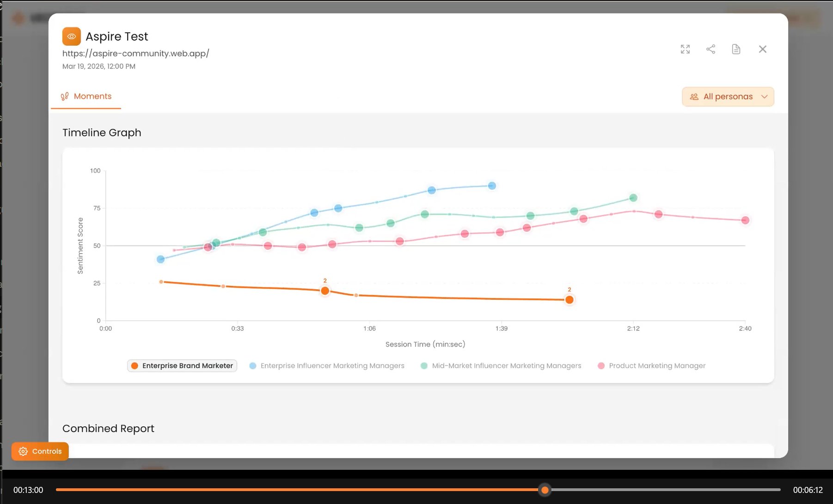
Task: Toggle Mid-Market Influencer Marketing Managers legend
Action: tap(501, 365)
